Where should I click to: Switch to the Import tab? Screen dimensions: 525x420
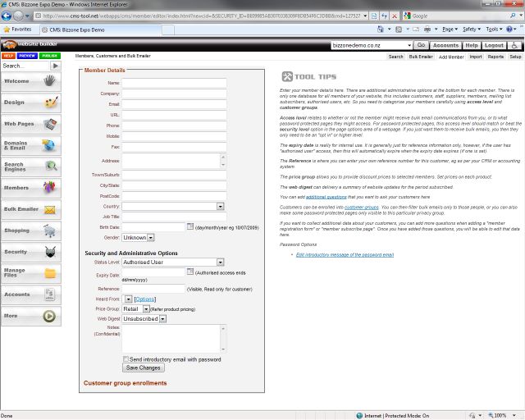476,57
